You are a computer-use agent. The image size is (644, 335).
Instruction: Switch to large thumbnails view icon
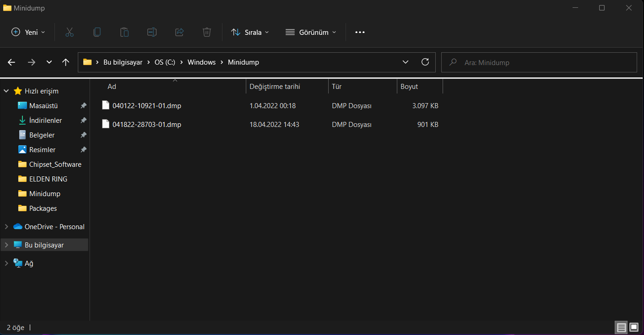coord(634,327)
